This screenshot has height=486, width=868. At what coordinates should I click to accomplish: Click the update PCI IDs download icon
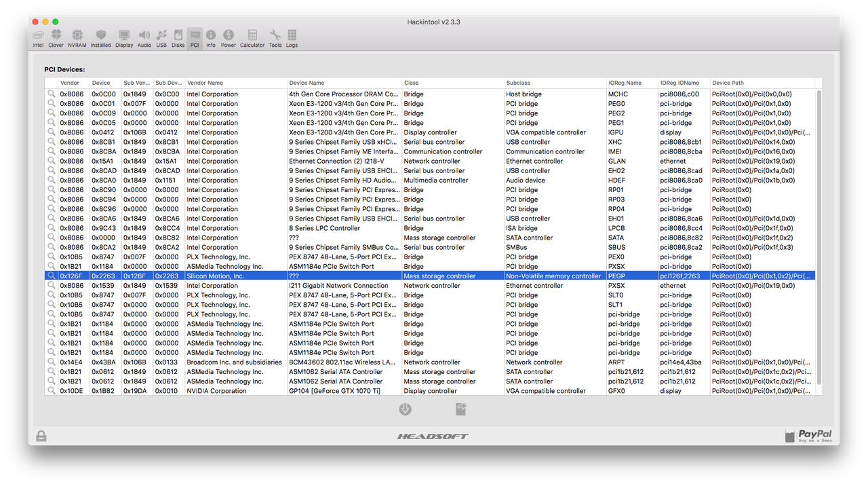click(405, 409)
